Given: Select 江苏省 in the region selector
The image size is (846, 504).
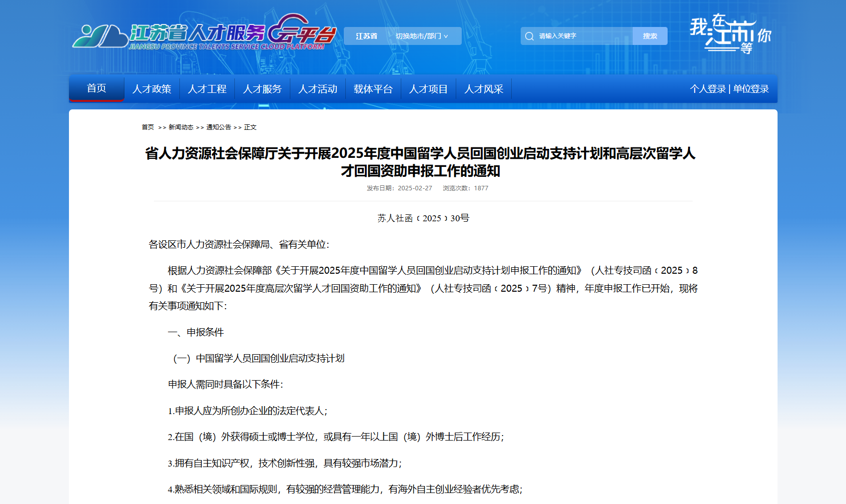Looking at the screenshot, I should click(366, 35).
